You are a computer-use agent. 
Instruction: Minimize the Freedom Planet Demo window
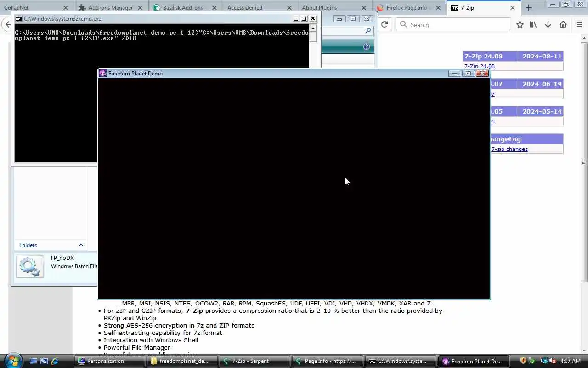click(455, 74)
